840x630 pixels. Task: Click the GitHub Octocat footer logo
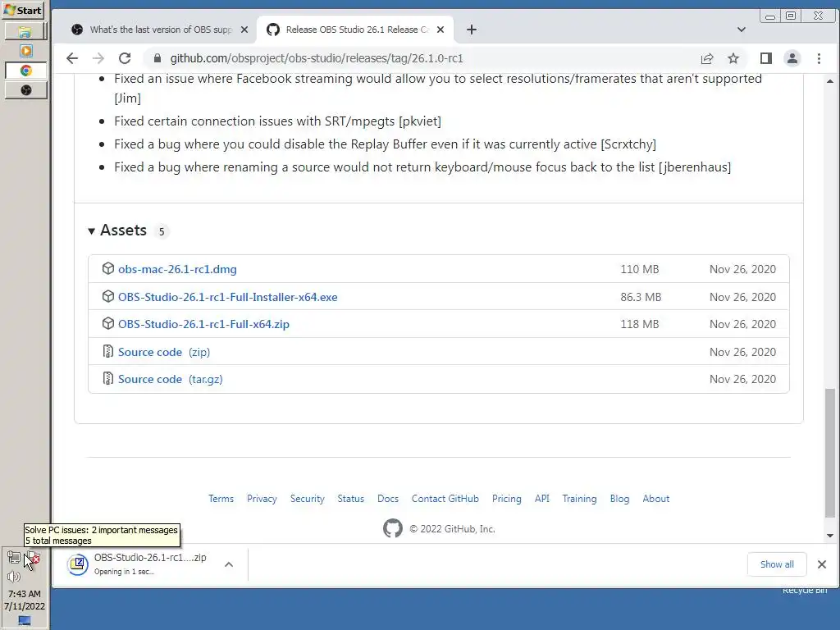click(x=393, y=528)
